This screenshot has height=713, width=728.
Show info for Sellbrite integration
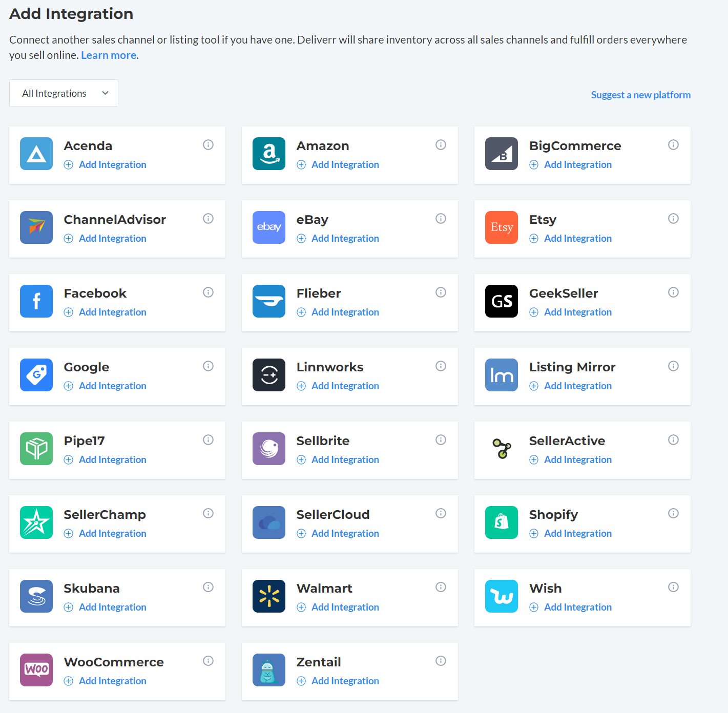[x=441, y=440]
